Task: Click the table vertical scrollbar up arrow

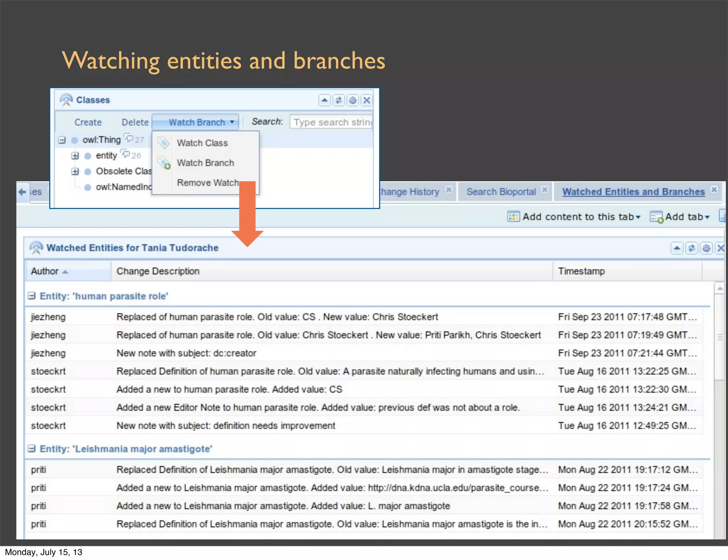Action: tap(720, 288)
